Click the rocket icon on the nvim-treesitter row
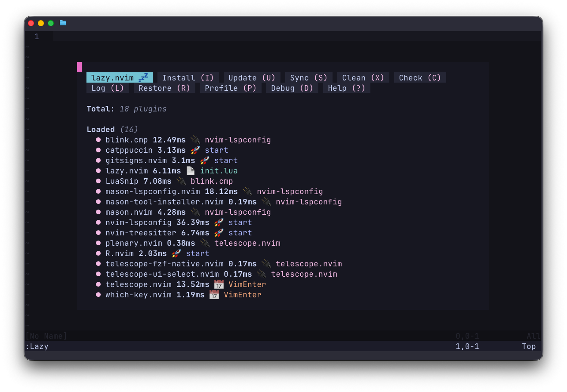Image resolution: width=567 pixels, height=392 pixels. (219, 233)
